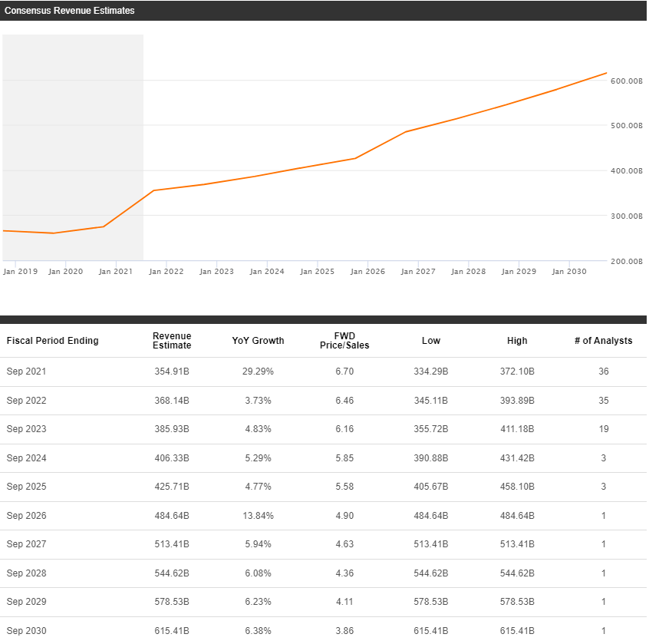Click the Jan 2030 x-axis label
This screenshot has height=644, width=649.
(x=568, y=271)
